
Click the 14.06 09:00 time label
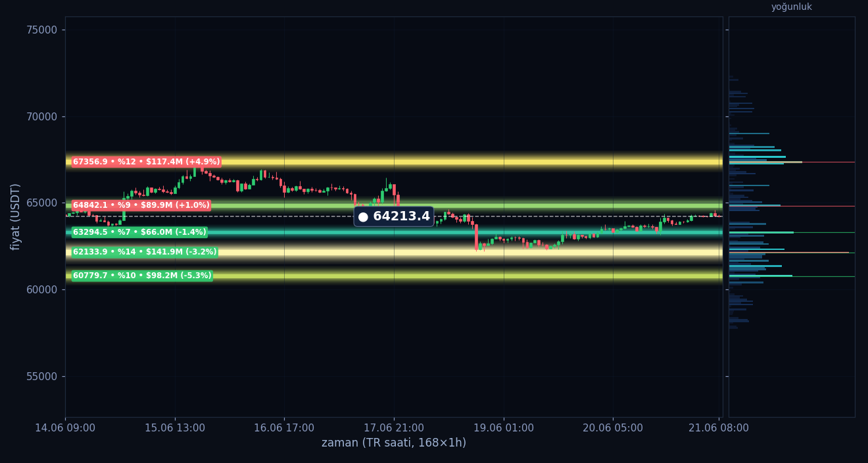pyautogui.click(x=65, y=428)
